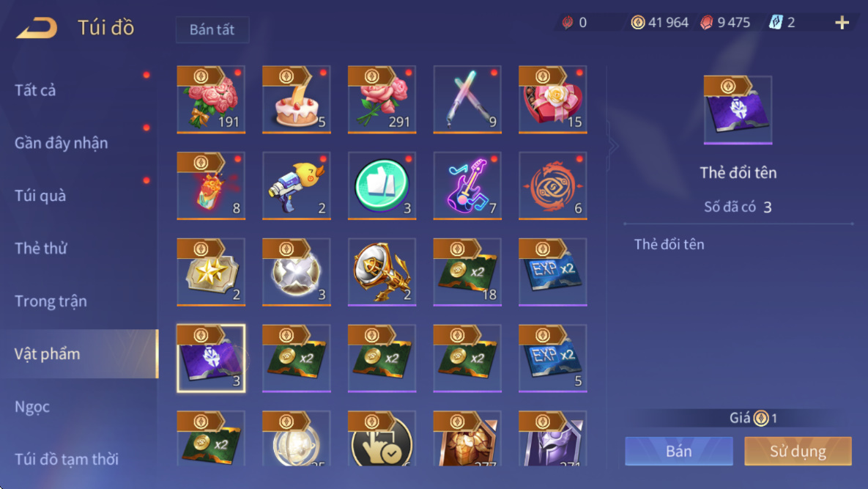
Task: Select the golden megaphone item
Action: (382, 272)
